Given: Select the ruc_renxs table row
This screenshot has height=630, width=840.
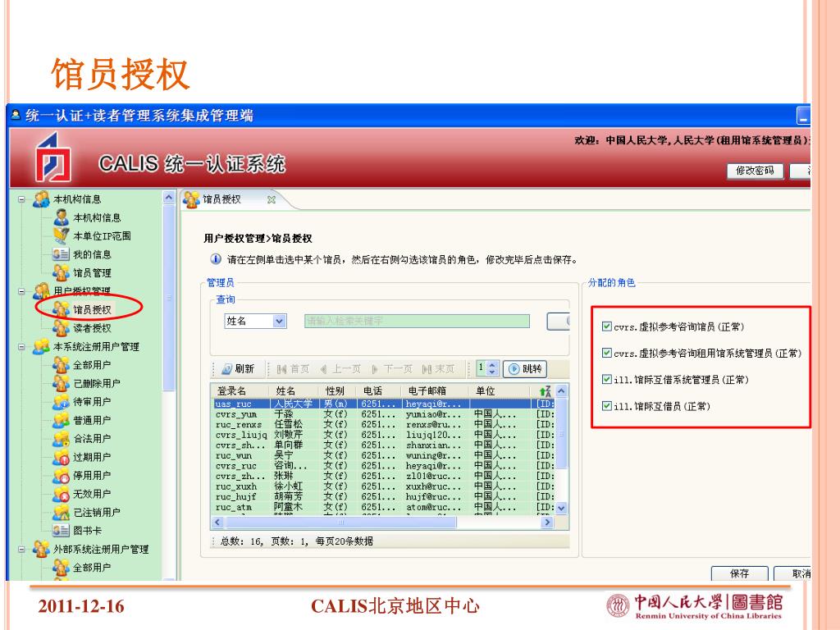Looking at the screenshot, I should [384, 424].
